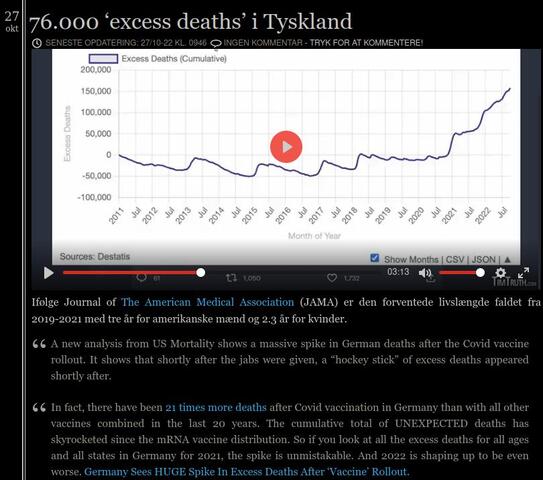
Task: Open 'Germany Sees HUGE Spike' article link
Action: click(247, 472)
